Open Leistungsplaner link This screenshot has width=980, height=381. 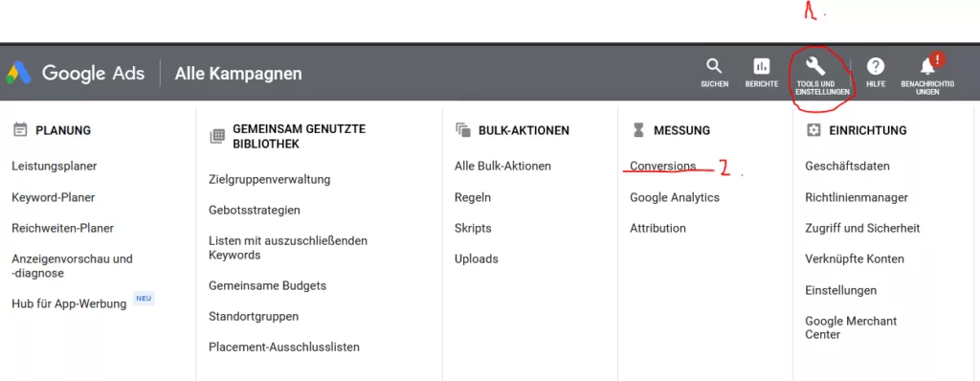click(55, 166)
